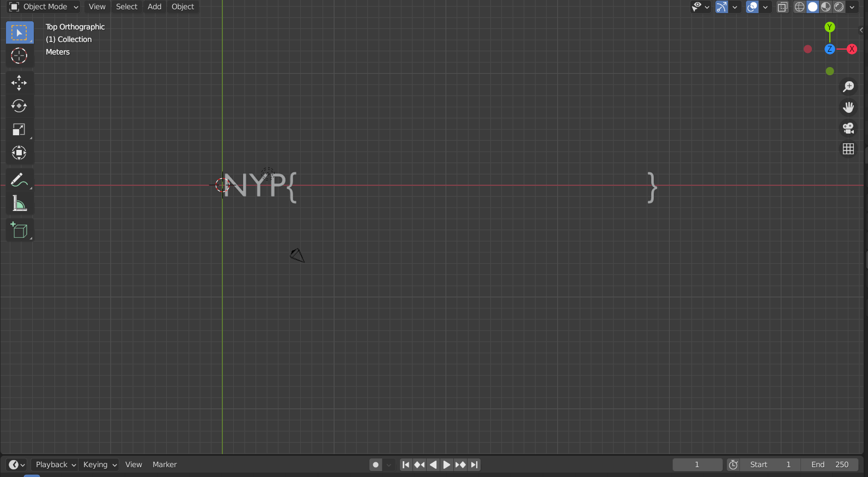Click the End frame field
The width and height of the screenshot is (868, 477).
[829, 464]
